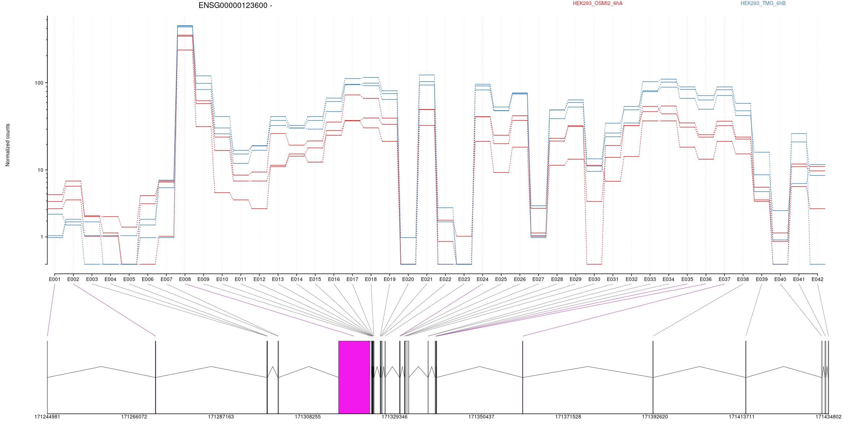Click the Normalized counts axis label
The width and height of the screenshot is (868, 434).
click(x=8, y=145)
